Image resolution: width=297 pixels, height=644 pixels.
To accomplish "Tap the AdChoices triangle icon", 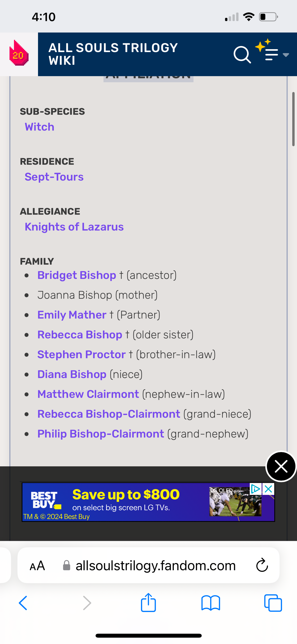I will pos(255,489).
